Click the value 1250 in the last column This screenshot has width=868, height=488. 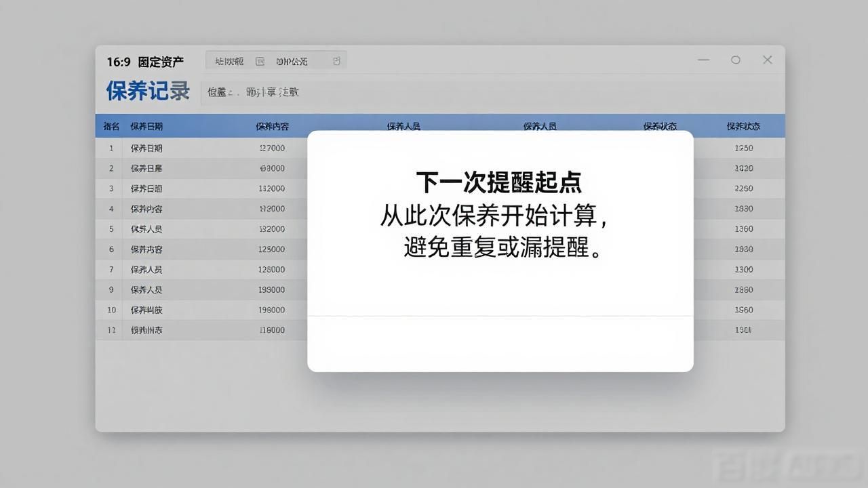click(x=744, y=148)
